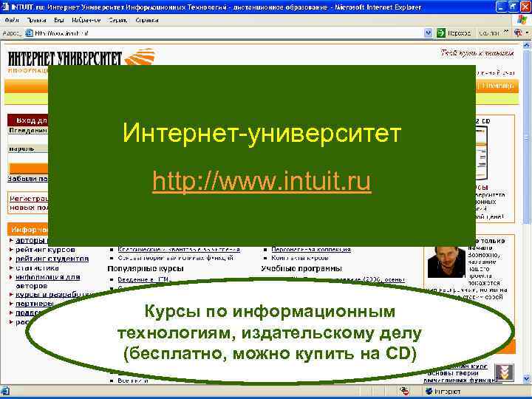Click the vertical scrollbar thumb
Image resolution: width=532 pixels, height=399 pixels.
527,137
